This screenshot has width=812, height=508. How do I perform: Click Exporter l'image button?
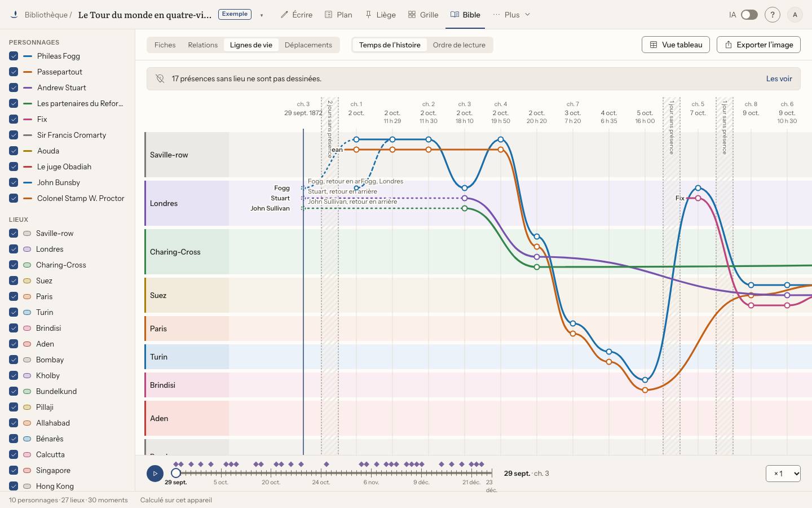click(758, 45)
